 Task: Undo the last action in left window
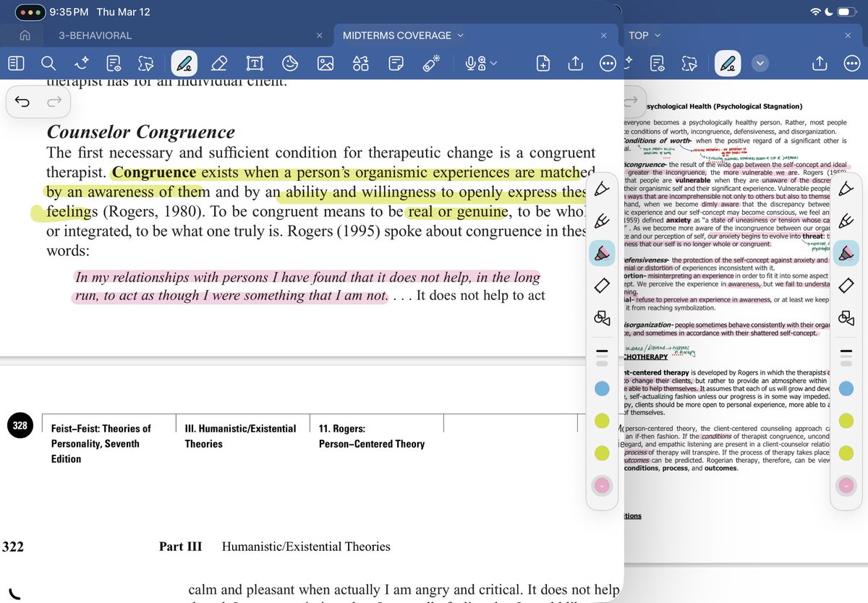pyautogui.click(x=22, y=102)
